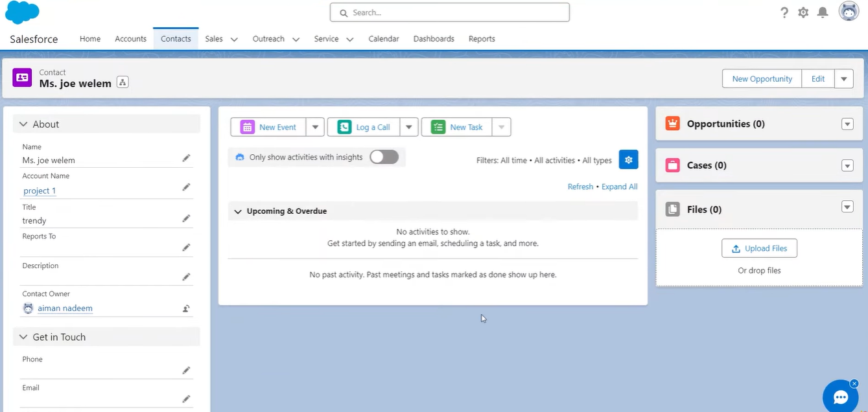Open activity timeline settings gear
The width and height of the screenshot is (868, 412).
(628, 159)
